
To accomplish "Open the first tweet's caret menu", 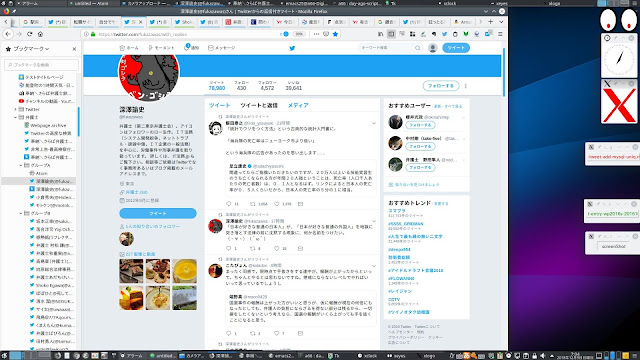I will (374, 123).
